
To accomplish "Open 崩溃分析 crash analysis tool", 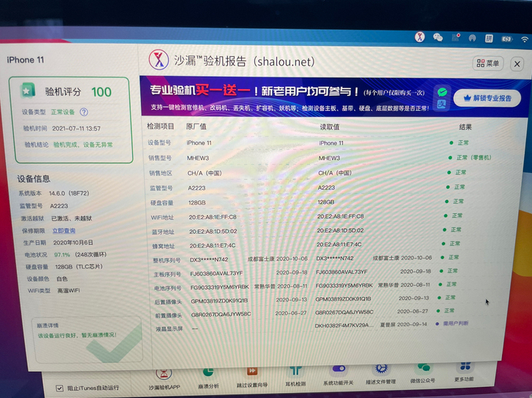I will [x=208, y=378].
